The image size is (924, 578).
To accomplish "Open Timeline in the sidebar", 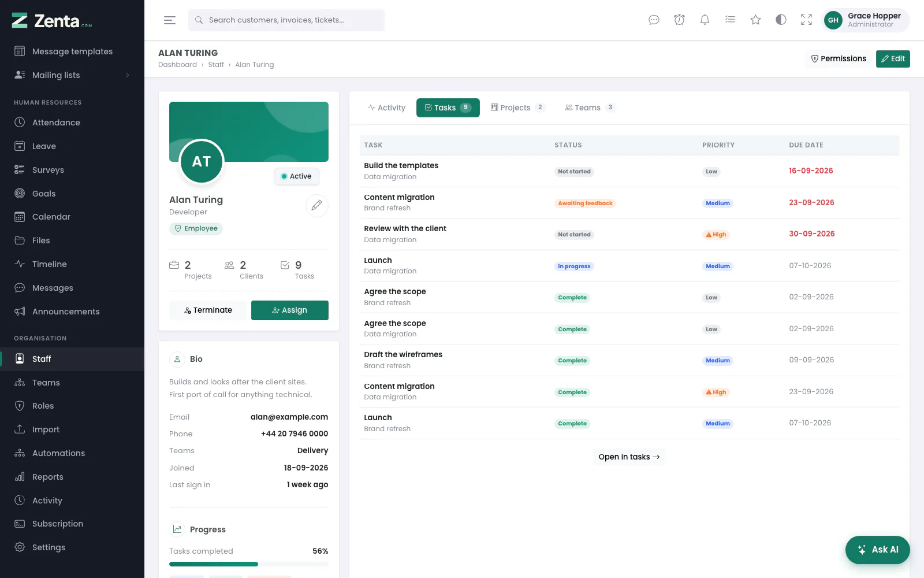I will pos(72,264).
